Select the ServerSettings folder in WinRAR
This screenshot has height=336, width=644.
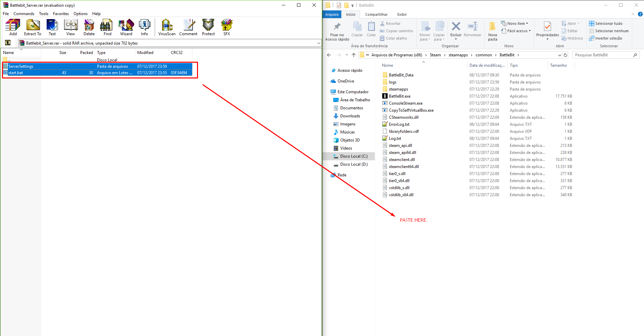tap(97, 66)
